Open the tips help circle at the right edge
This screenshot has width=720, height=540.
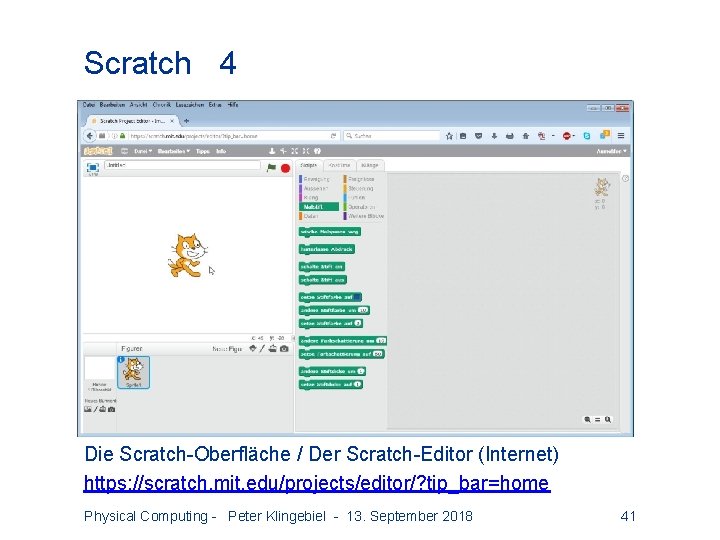click(625, 179)
